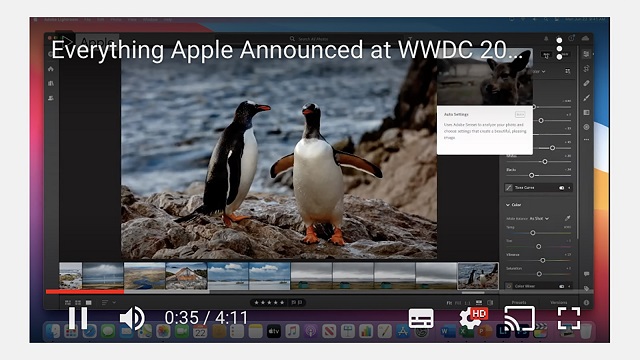The height and width of the screenshot is (360, 640).
Task: Mute the video with speaker icon
Action: pyautogui.click(x=132, y=318)
